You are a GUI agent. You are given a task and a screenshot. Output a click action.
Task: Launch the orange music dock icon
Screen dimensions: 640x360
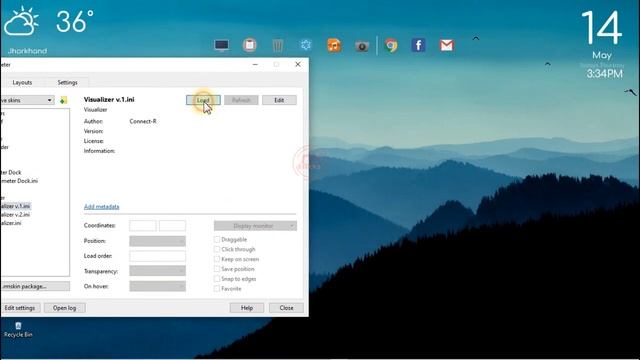click(334, 45)
